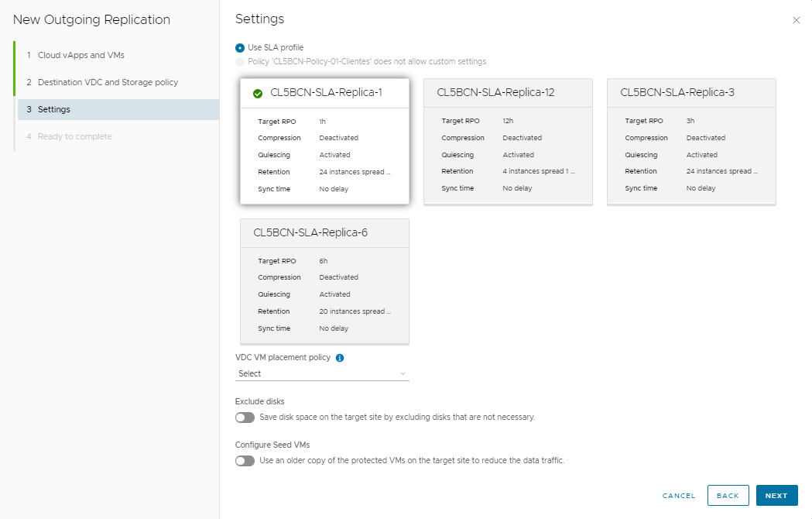812x519 pixels.
Task: Click '4 instances spread 1' retention in Replica-12 card
Action: point(539,171)
